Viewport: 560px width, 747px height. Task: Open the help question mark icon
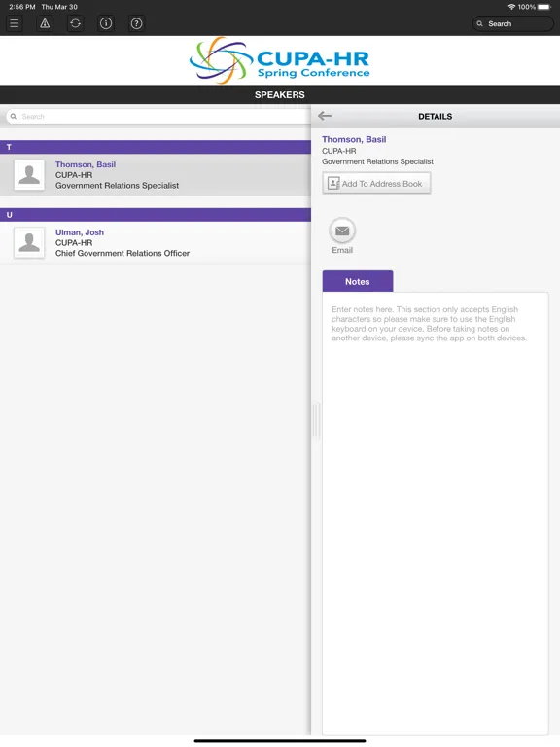pos(136,23)
